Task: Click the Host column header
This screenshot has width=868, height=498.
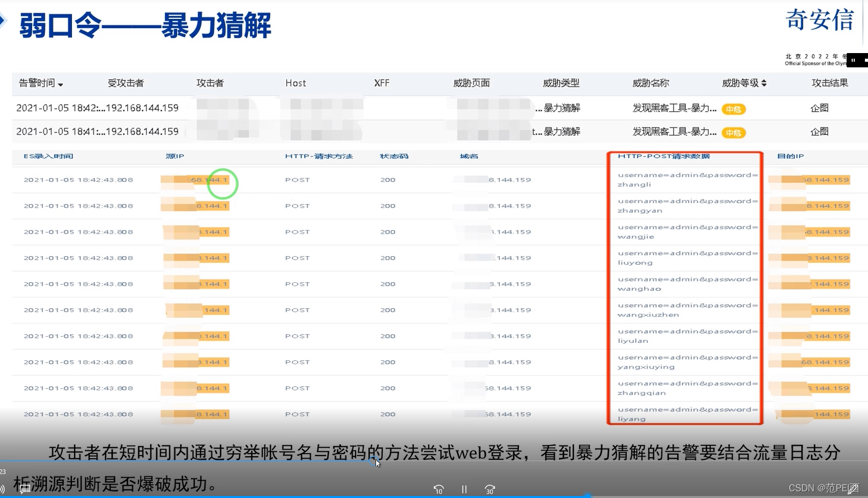Action: point(295,83)
